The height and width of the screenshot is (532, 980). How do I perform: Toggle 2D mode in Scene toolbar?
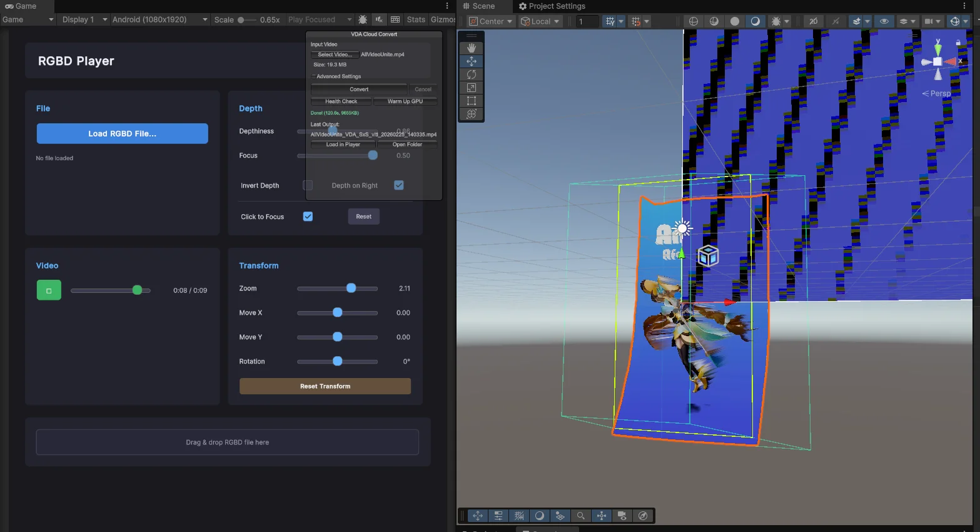point(814,21)
